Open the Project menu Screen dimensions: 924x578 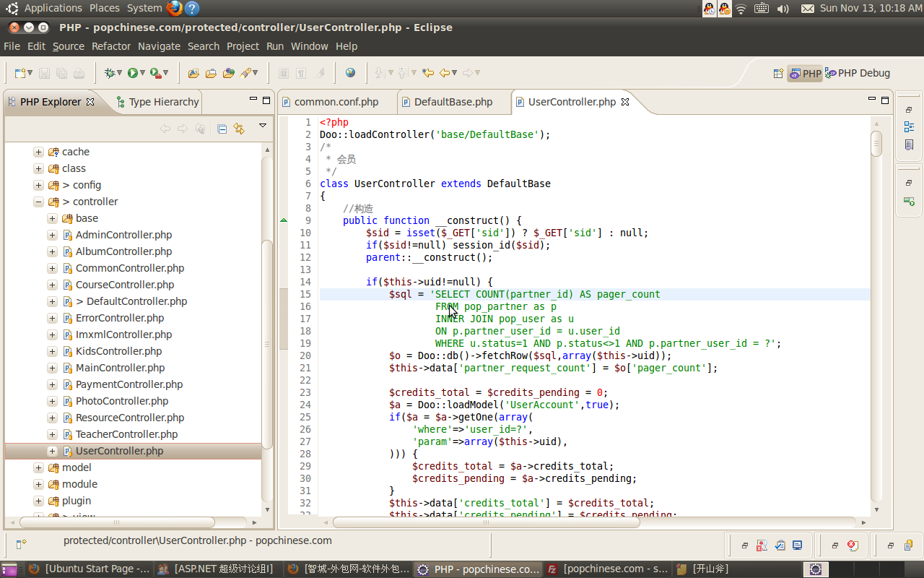(x=243, y=46)
